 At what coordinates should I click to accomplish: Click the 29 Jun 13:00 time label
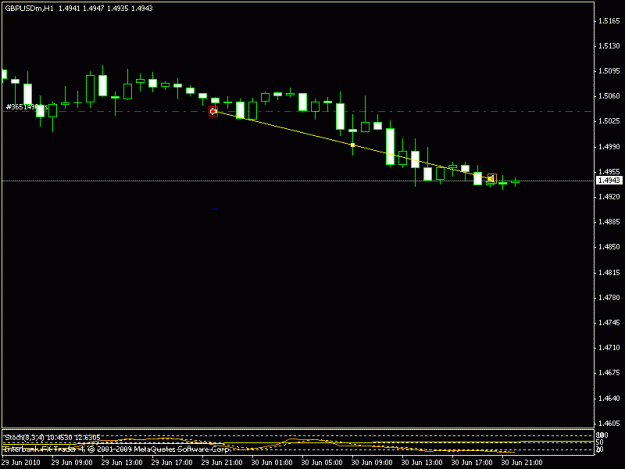point(122,462)
